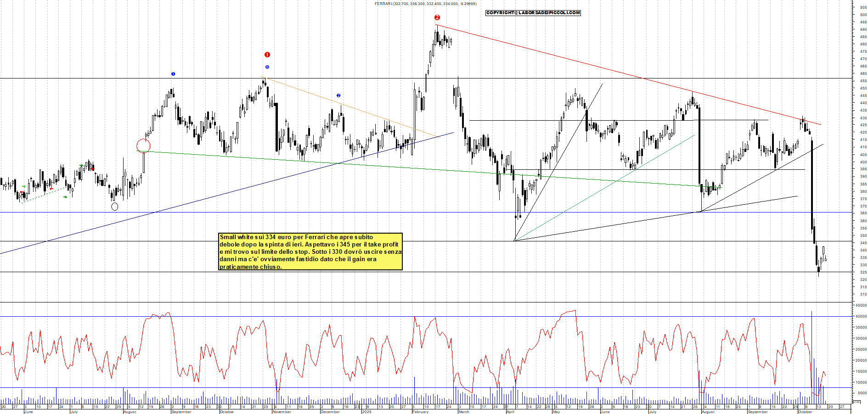The width and height of the screenshot is (868, 414).
Task: Click the 45000 volume axis label
Action: [861, 305]
